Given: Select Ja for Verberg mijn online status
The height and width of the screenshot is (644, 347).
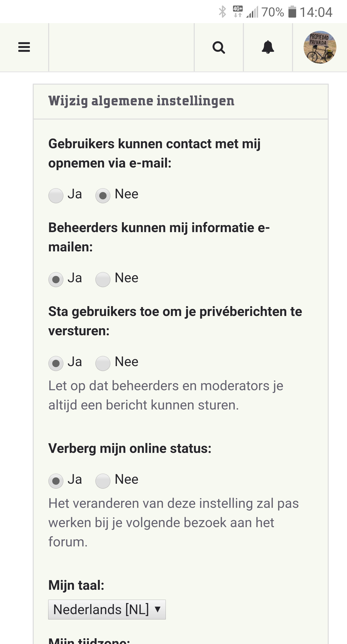Looking at the screenshot, I should pyautogui.click(x=56, y=481).
